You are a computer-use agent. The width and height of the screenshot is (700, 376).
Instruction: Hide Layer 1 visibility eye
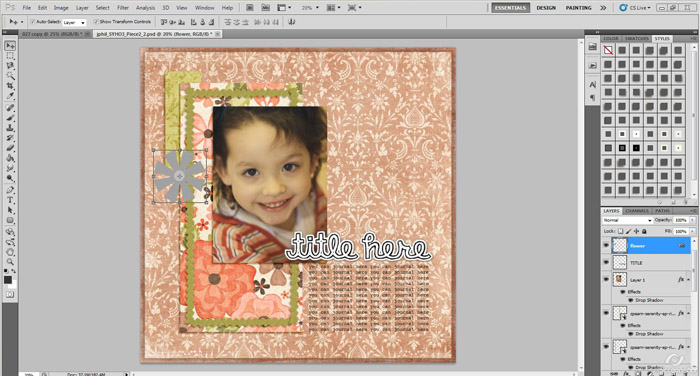click(x=606, y=280)
